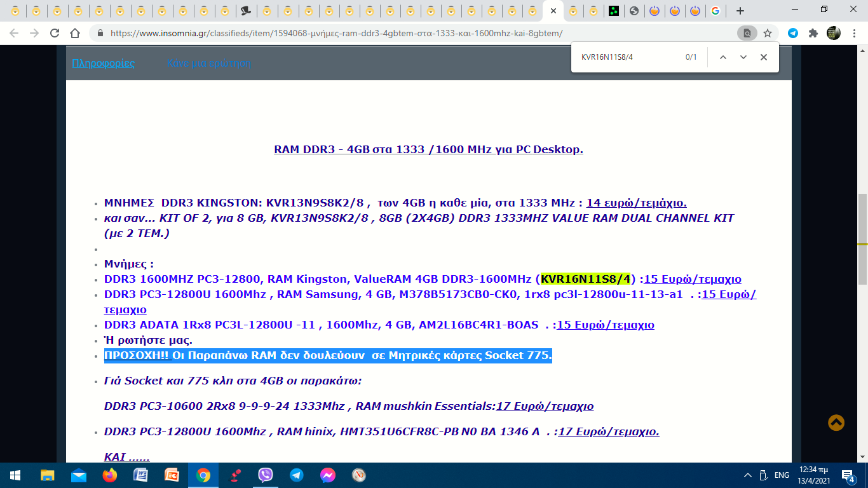Open Messenger from the taskbar

(328, 475)
